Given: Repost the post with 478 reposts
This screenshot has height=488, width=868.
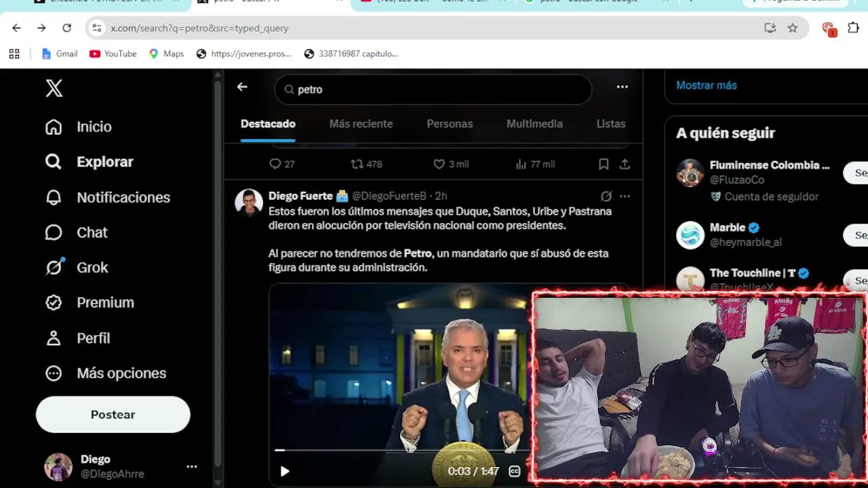Looking at the screenshot, I should click(x=366, y=164).
